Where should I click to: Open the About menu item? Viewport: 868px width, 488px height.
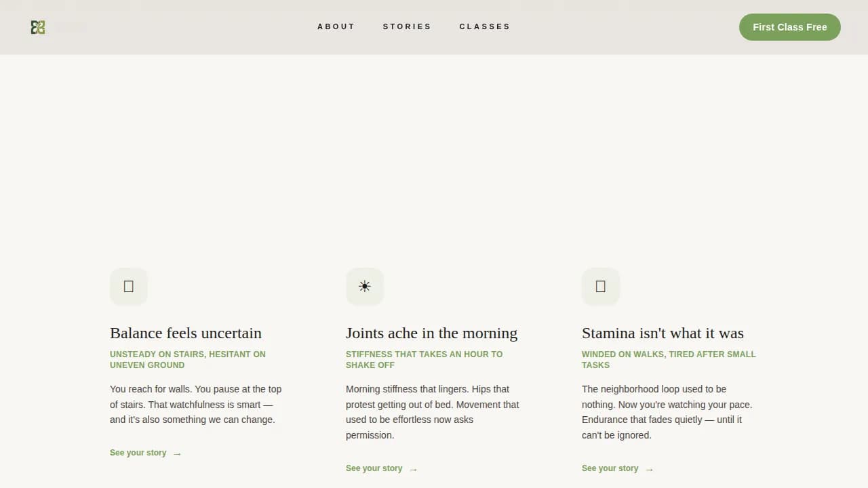coord(336,27)
